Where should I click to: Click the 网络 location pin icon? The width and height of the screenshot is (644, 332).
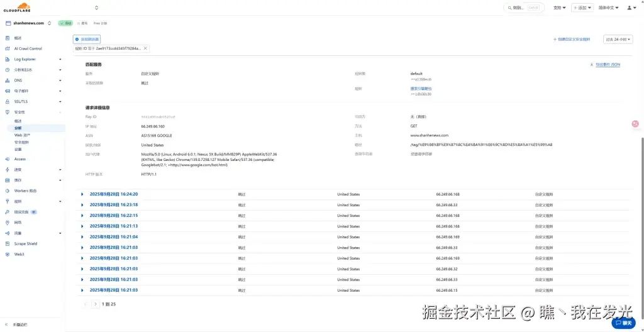point(8,223)
